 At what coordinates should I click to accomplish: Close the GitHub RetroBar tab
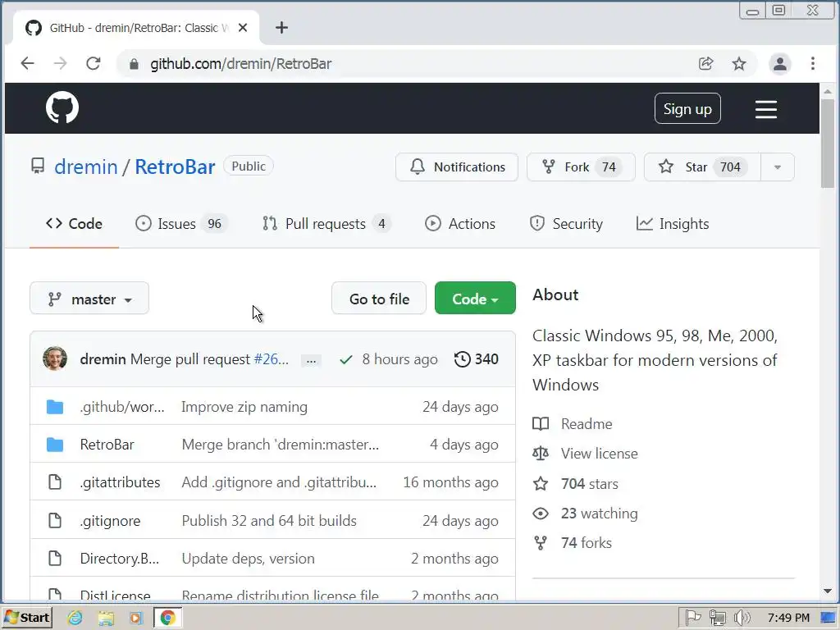[x=243, y=27]
